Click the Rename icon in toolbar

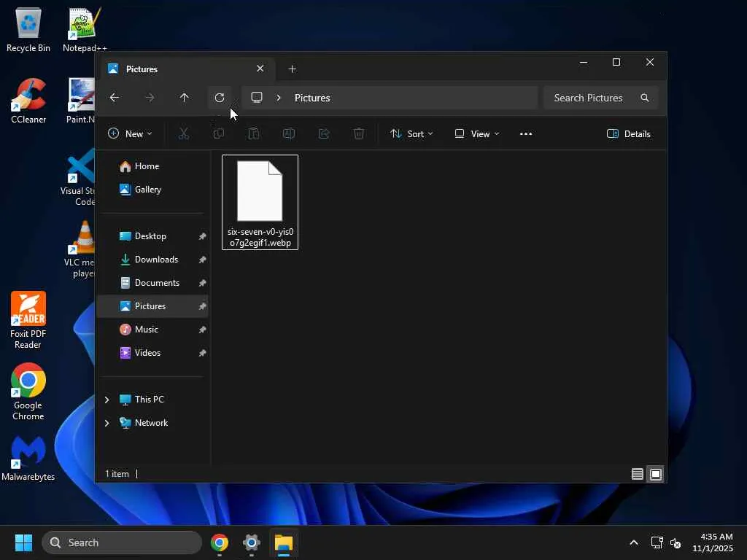(x=289, y=134)
